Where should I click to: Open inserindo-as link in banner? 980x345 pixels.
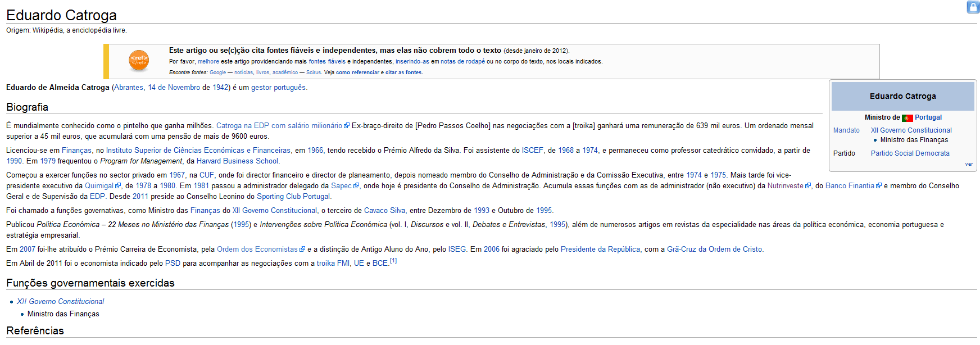412,62
